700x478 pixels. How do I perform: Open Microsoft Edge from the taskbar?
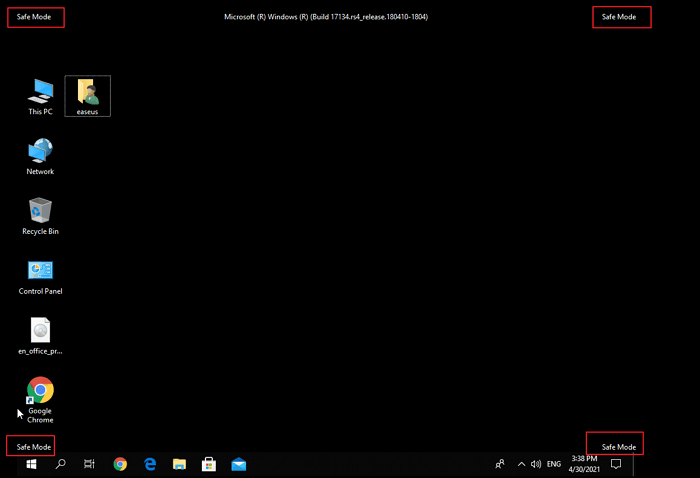(150, 464)
